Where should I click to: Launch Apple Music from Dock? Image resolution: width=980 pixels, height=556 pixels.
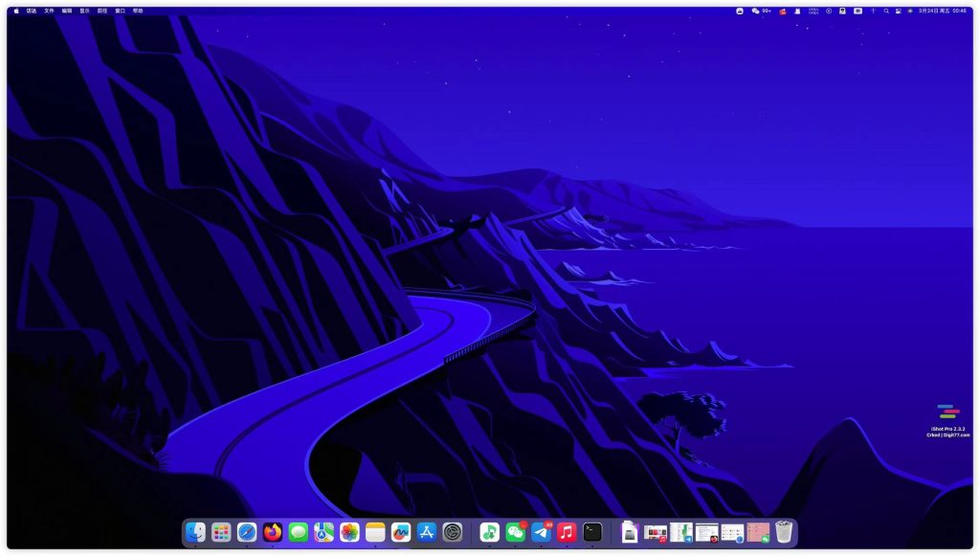(567, 532)
